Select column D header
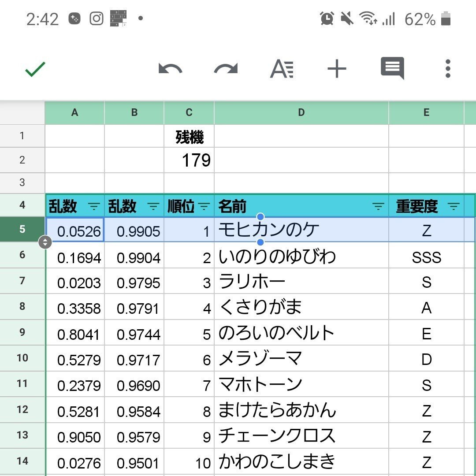This screenshot has width=476, height=476. click(x=301, y=113)
